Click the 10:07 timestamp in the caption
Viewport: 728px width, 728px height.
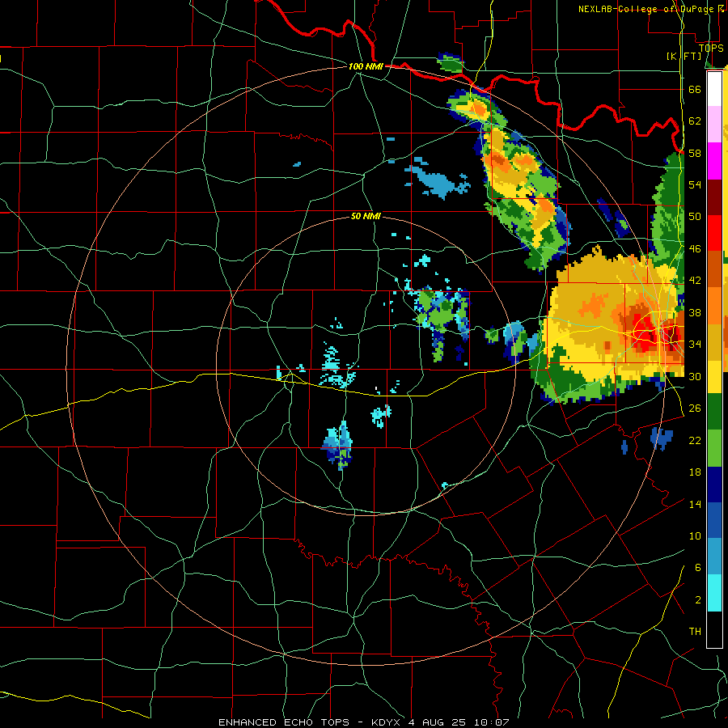coord(491,722)
